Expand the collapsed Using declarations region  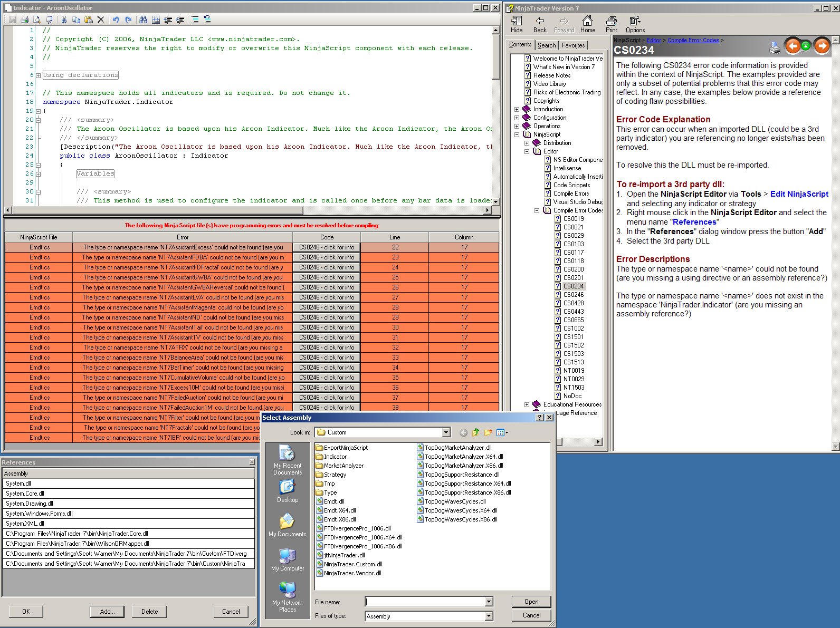(x=38, y=75)
